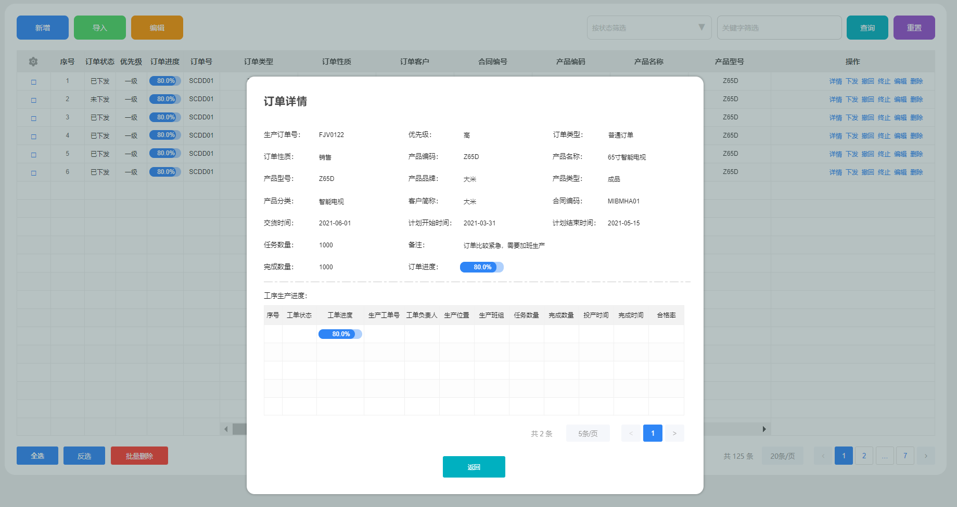Click the dropdown triangle in status filter
The width and height of the screenshot is (957, 507).
701,28
